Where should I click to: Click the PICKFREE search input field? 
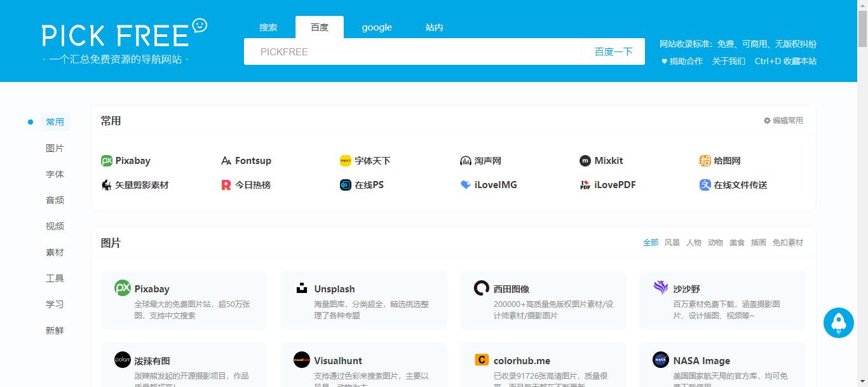coord(413,51)
